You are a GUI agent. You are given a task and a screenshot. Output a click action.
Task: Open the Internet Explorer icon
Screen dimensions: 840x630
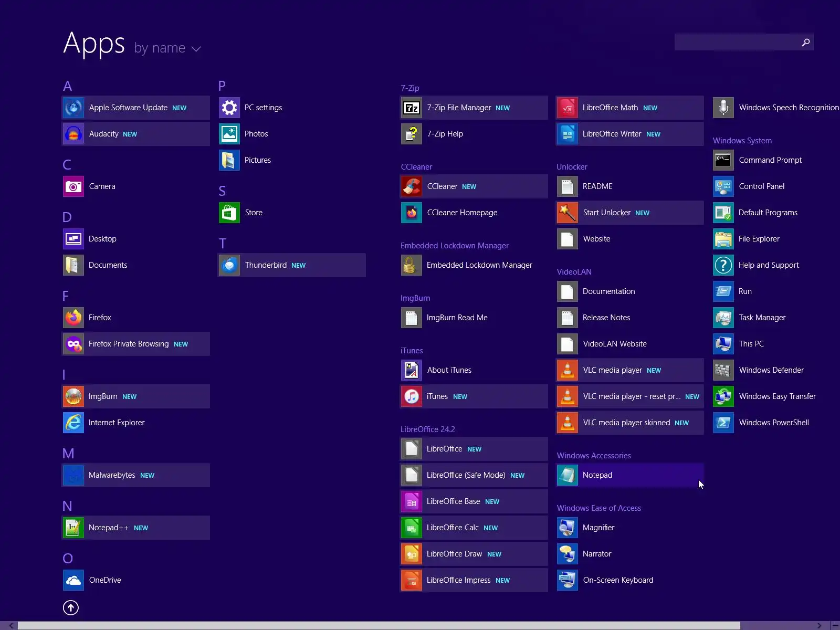coord(73,423)
